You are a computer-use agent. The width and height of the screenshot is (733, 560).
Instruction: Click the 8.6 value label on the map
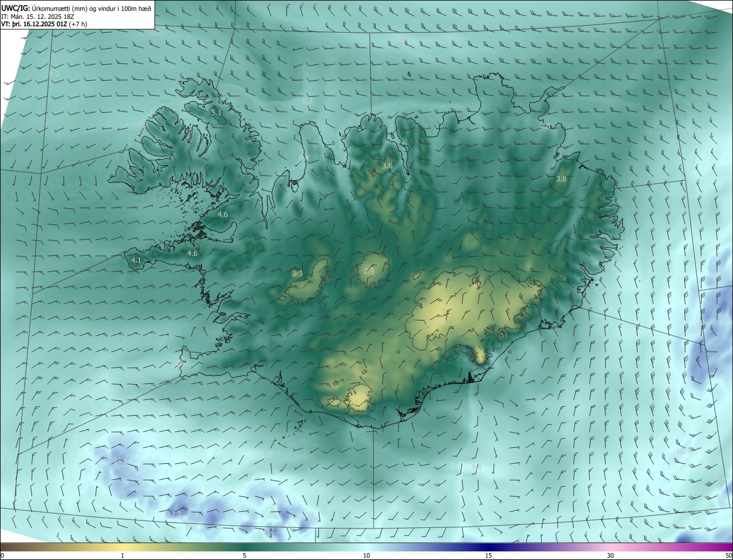pos(142,124)
